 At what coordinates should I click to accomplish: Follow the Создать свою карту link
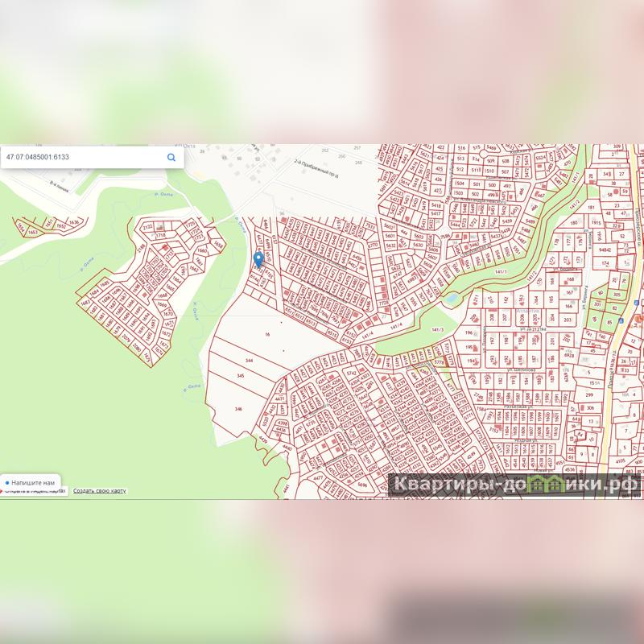[99, 491]
